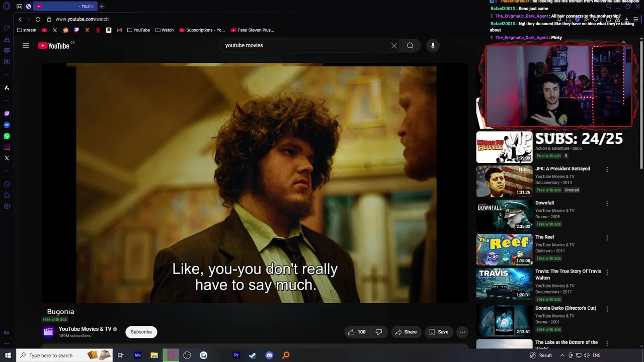
Task: Open options menu for The Reef
Action: click(x=607, y=238)
